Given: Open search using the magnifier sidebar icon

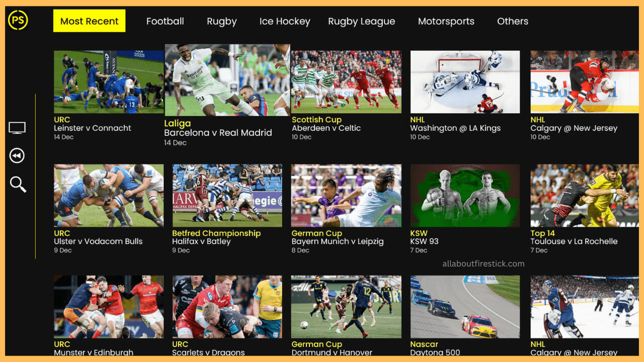Looking at the screenshot, I should tap(18, 185).
